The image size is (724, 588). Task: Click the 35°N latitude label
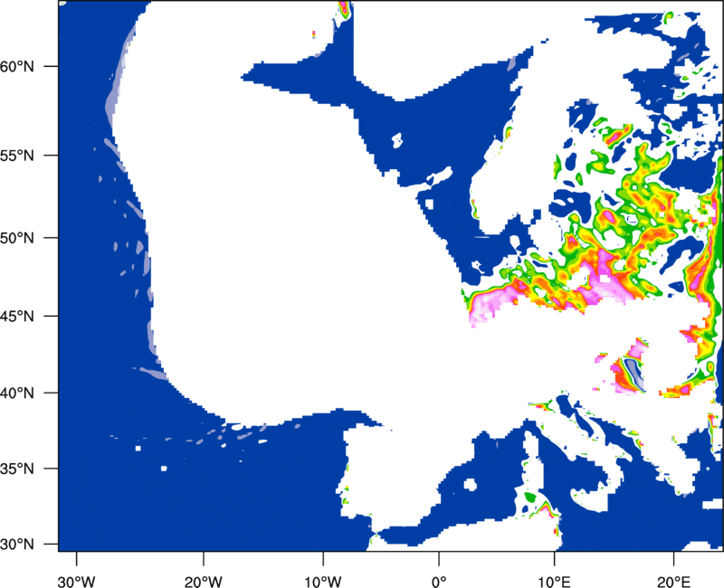pyautogui.click(x=17, y=469)
